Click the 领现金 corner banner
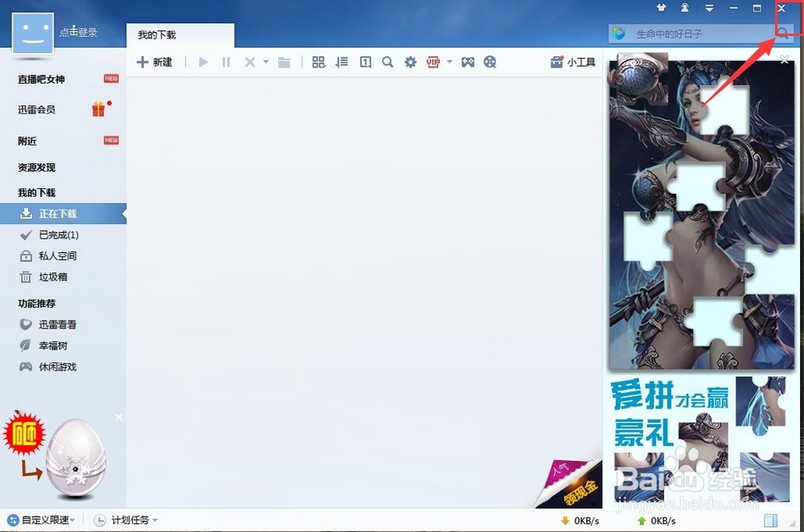The height and width of the screenshot is (532, 804). coord(569,483)
